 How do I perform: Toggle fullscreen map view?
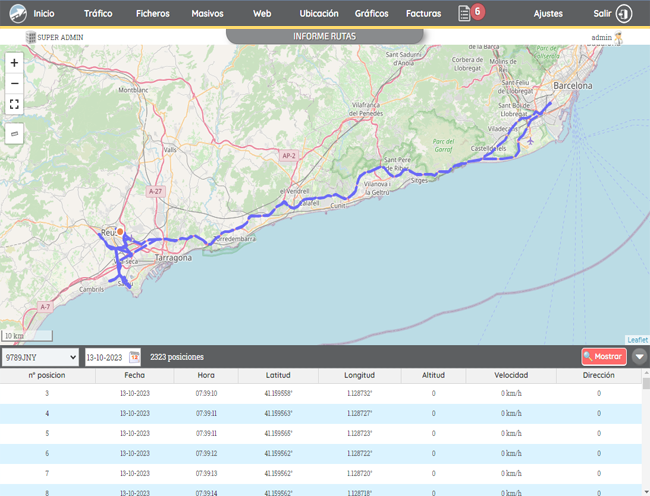[x=14, y=104]
